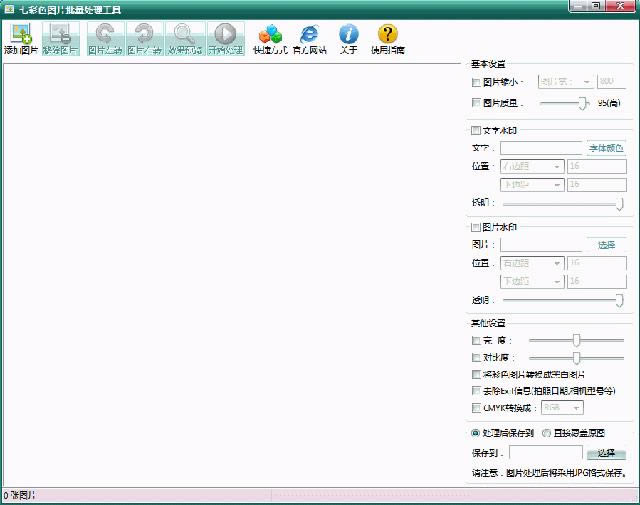
Task: Click the Add Images (添加图片) toolbar icon
Action: tap(20, 37)
